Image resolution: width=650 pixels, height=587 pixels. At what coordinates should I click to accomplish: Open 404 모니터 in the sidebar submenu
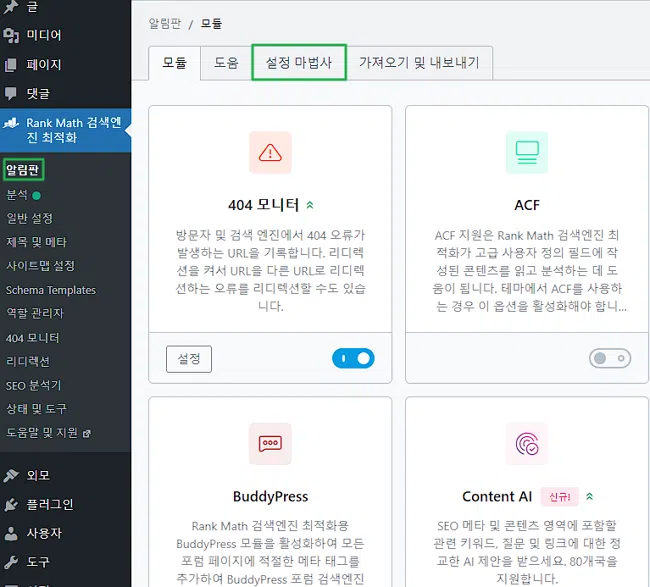click(32, 338)
